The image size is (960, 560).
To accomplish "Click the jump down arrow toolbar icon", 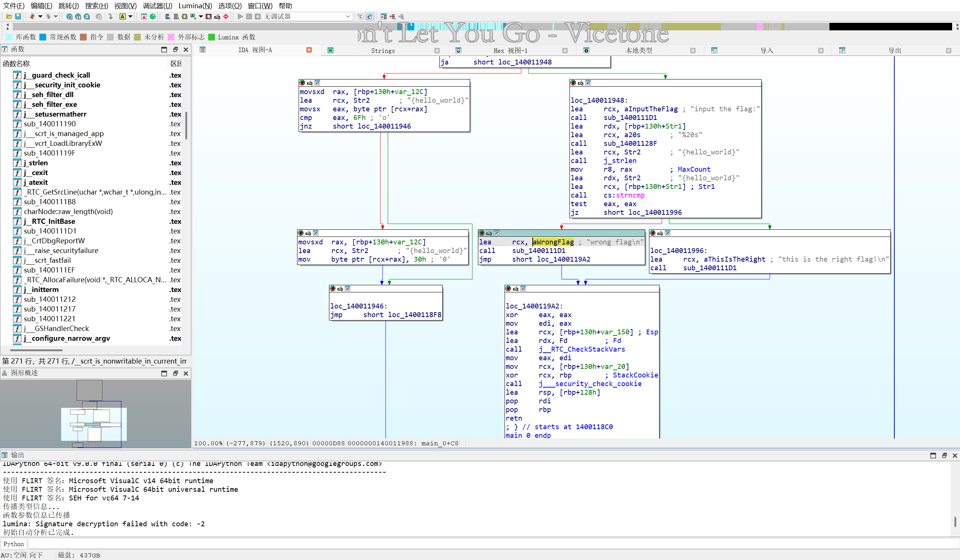I will coord(110,16).
